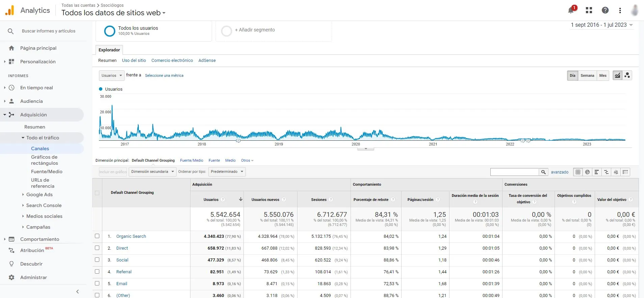
Task: Tick the Organic Search row checkbox
Action: 97,236
